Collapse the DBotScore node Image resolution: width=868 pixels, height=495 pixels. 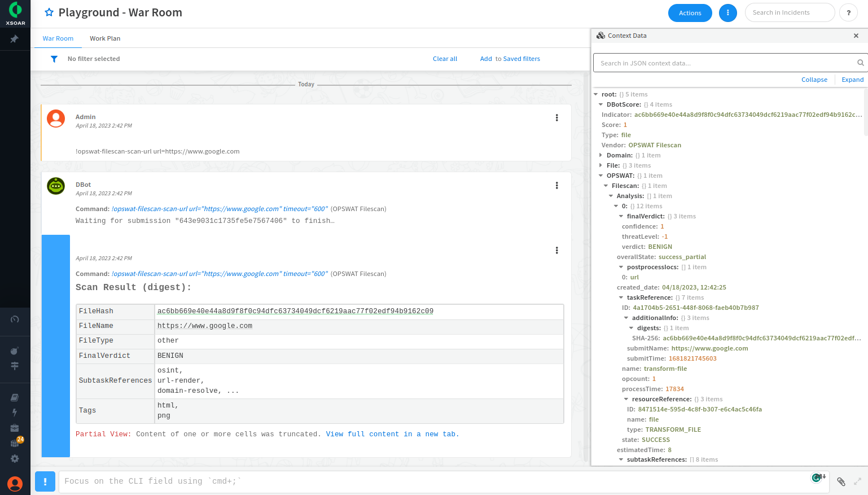point(601,104)
